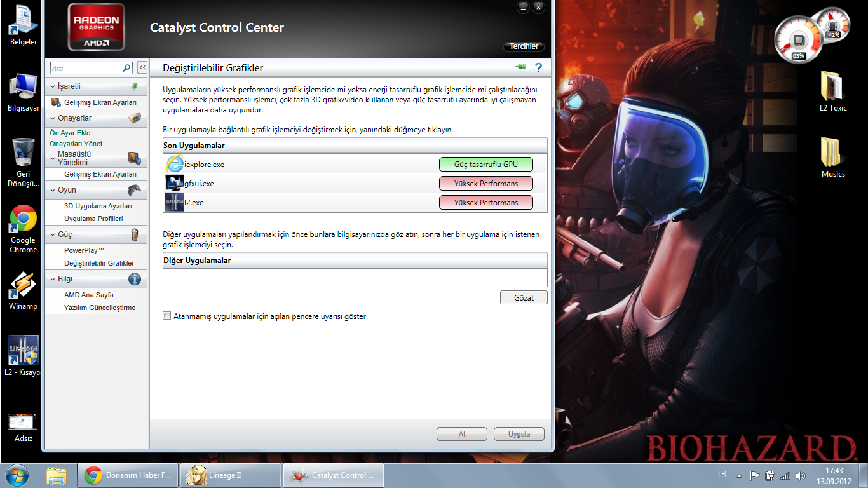Open Uygulama Profilleri
Screen dimensions: 868x488
[x=93, y=219]
